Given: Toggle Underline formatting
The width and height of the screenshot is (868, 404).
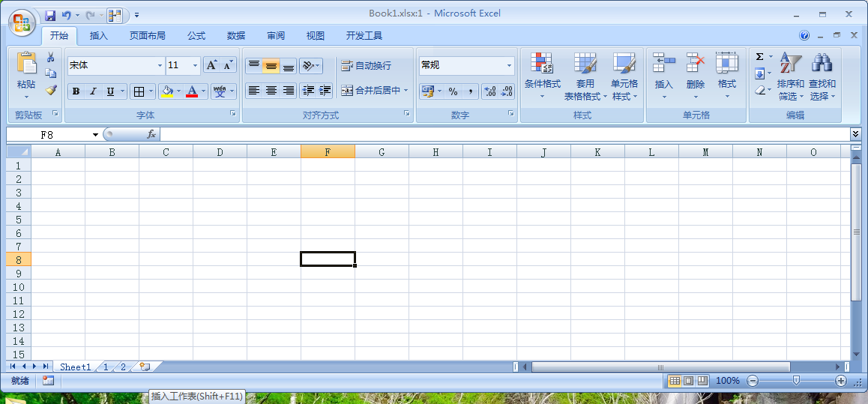Looking at the screenshot, I should (110, 91).
